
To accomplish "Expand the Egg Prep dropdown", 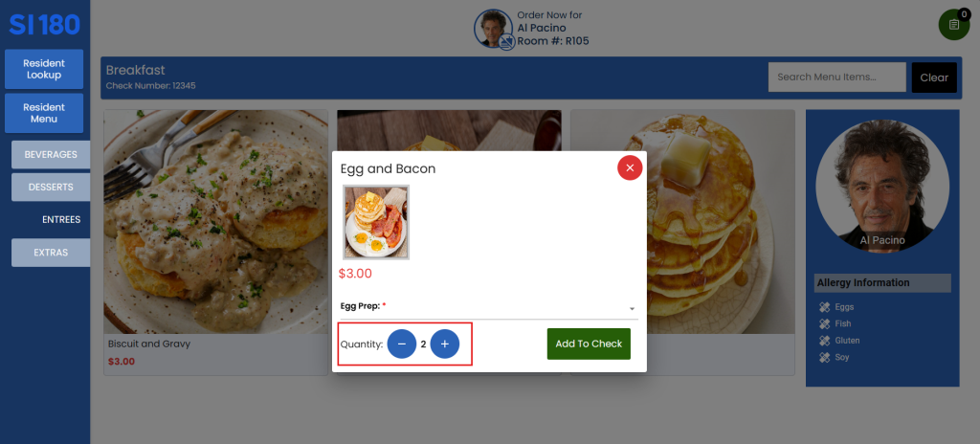I will tap(489, 306).
